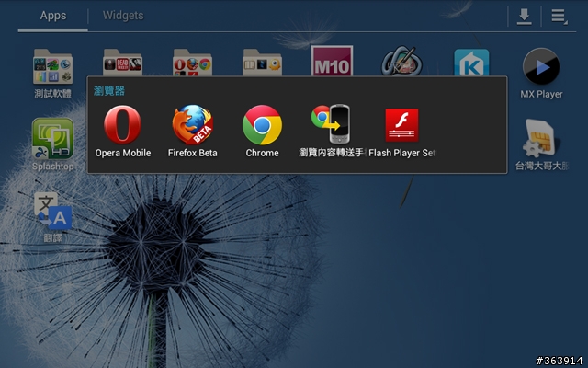Screen dimensions: 588x368
Task: Click the Firefox Beta label
Action: [x=192, y=153]
